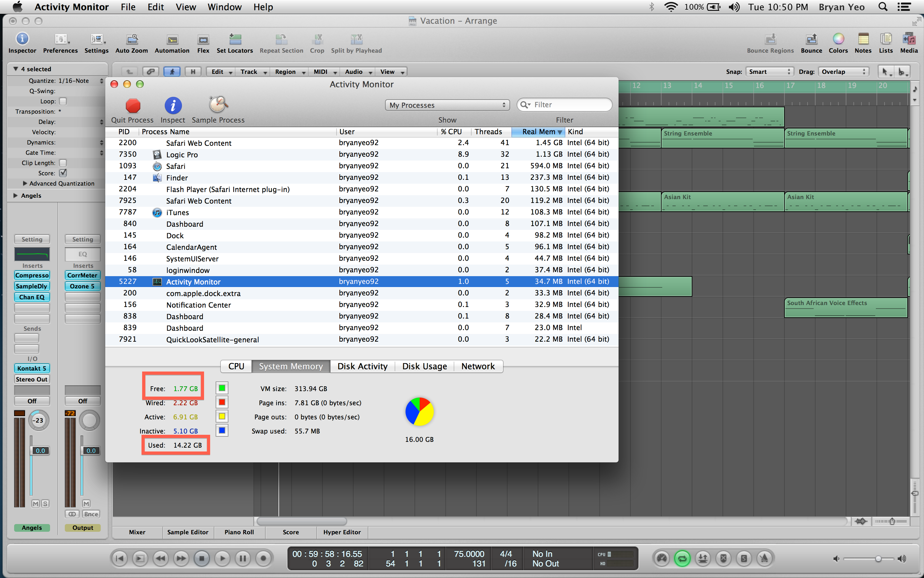Uncheck the Score checkbox
Viewport: 924px width, 578px height.
[63, 173]
